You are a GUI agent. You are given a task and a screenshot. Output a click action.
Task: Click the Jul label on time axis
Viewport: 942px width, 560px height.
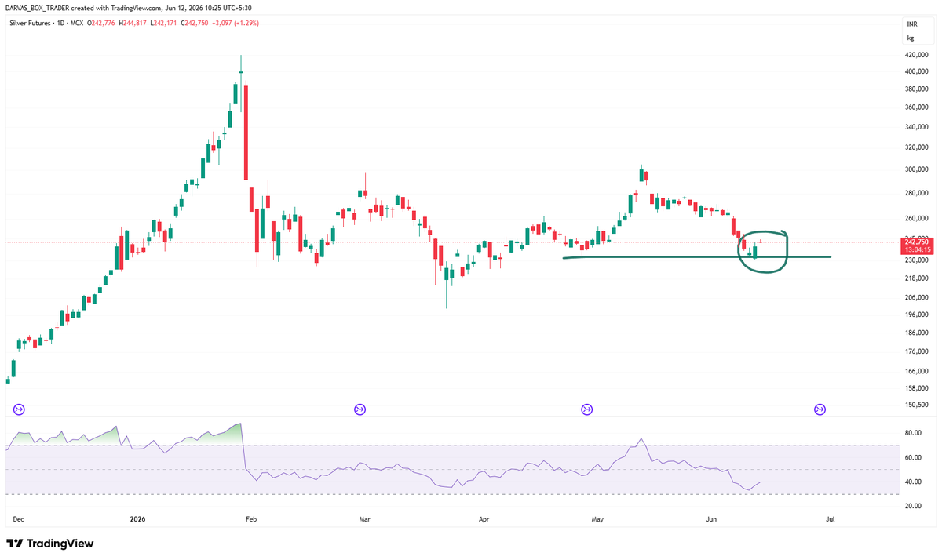(x=831, y=519)
